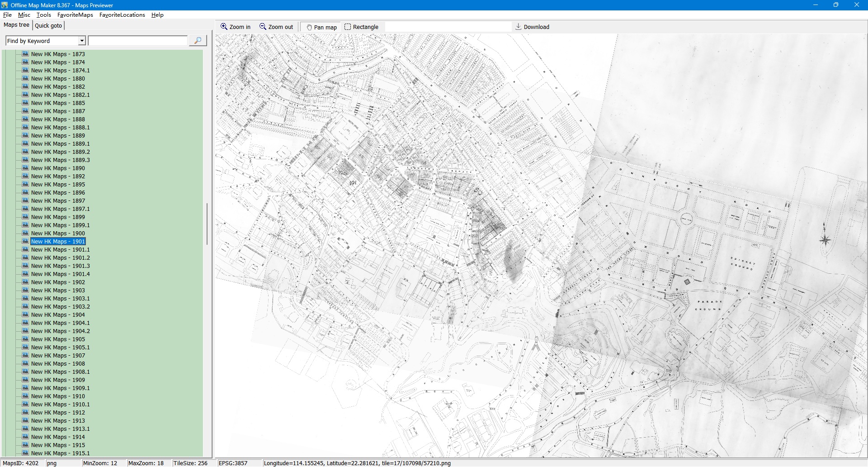
Task: Click the maps tree vertical scrollbar
Action: coord(207,224)
